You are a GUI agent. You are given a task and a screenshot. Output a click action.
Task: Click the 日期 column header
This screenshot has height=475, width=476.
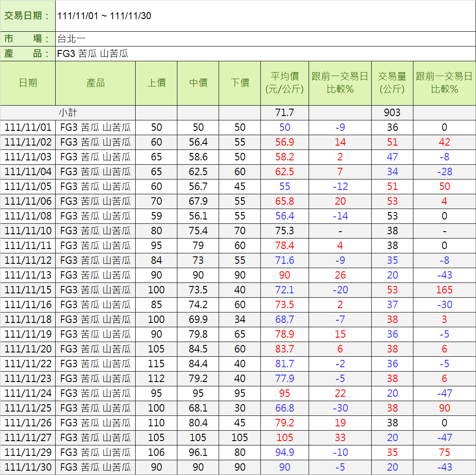pyautogui.click(x=28, y=83)
